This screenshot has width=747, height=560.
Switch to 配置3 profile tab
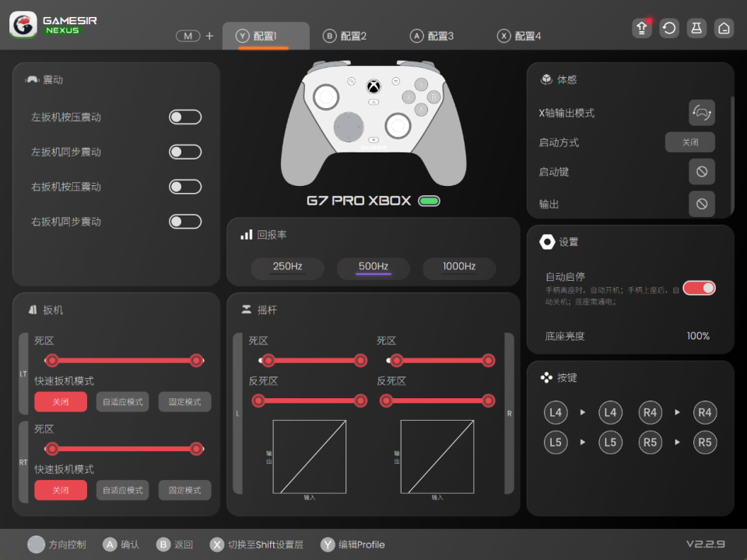click(432, 36)
